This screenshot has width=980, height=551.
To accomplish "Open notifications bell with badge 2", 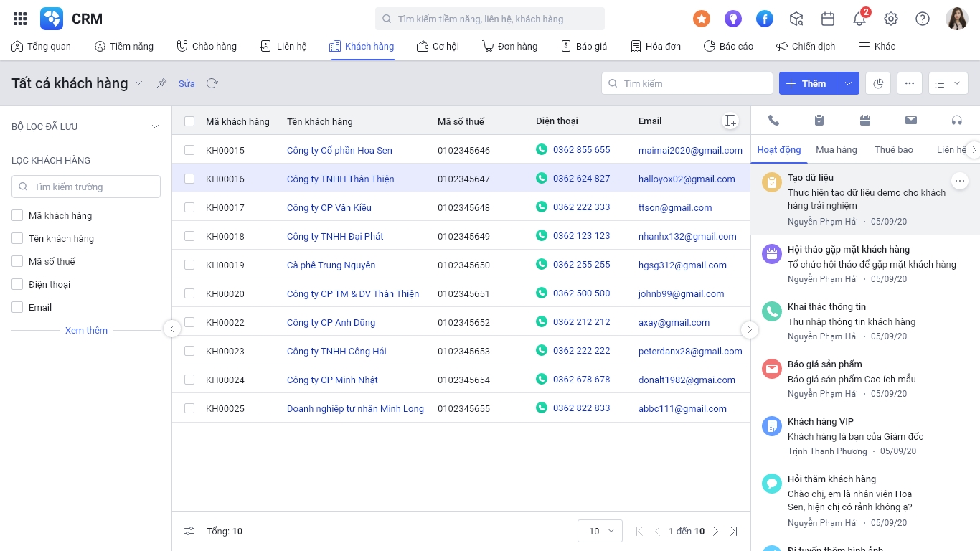I will (860, 18).
